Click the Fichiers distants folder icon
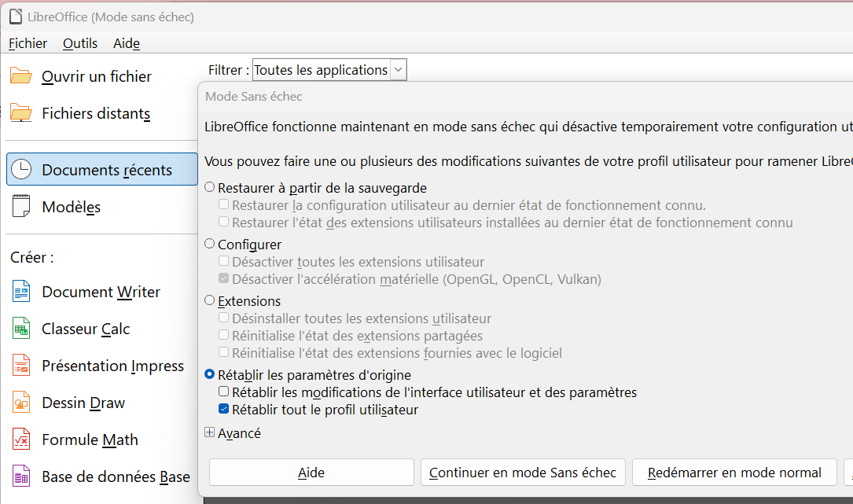The width and height of the screenshot is (853, 504). coord(21,113)
